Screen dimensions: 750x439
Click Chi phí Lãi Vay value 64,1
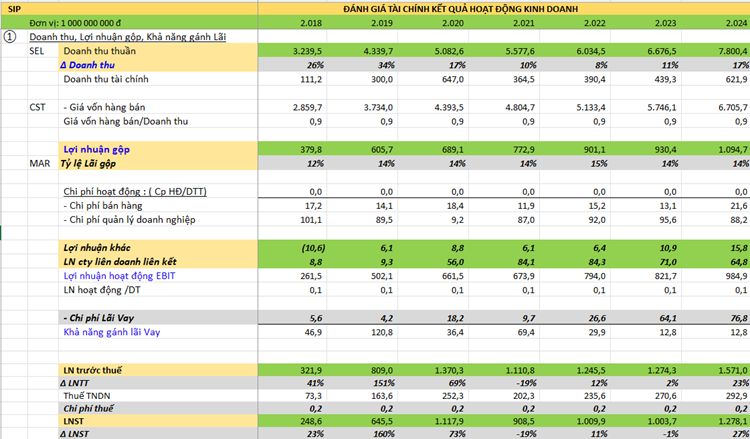click(668, 318)
